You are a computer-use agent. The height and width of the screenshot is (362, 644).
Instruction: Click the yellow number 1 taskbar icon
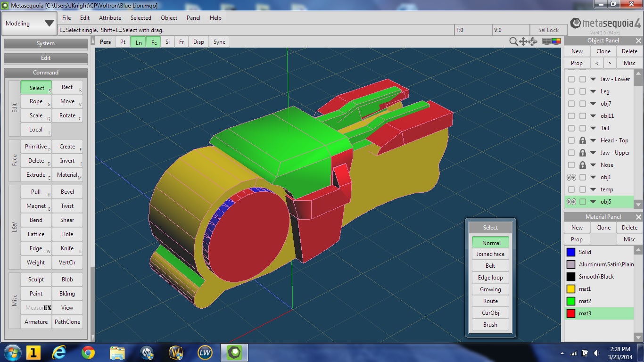point(33,353)
